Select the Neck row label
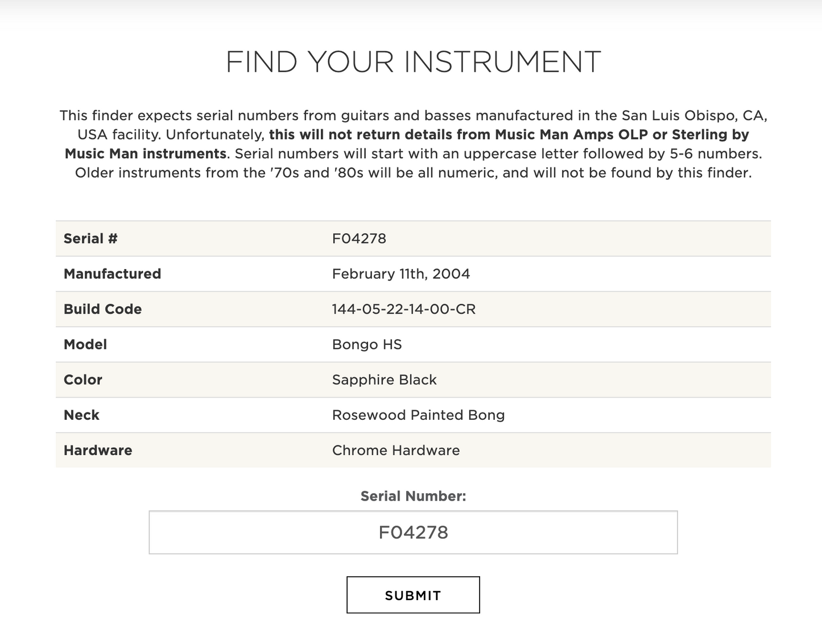The image size is (822, 644). coord(81,415)
